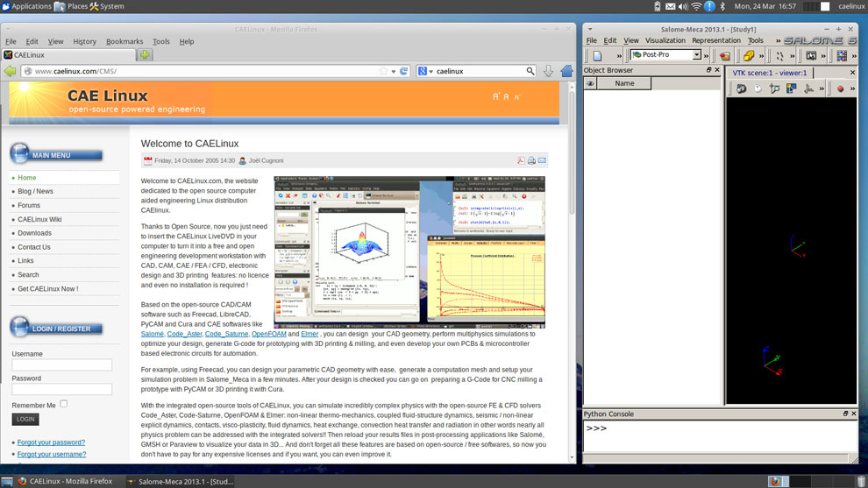
Task: Tick the Remember Me checkbox
Action: pos(64,404)
